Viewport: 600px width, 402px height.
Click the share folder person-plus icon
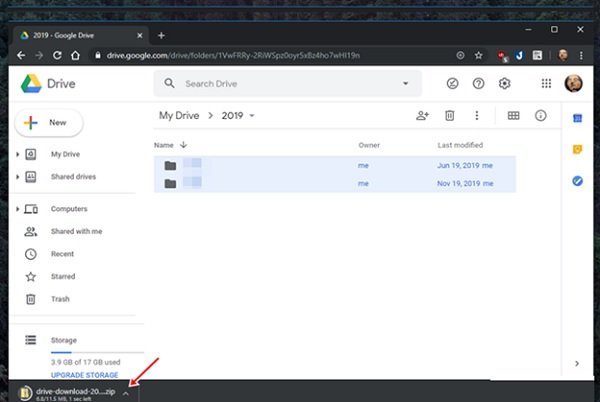[x=422, y=116]
